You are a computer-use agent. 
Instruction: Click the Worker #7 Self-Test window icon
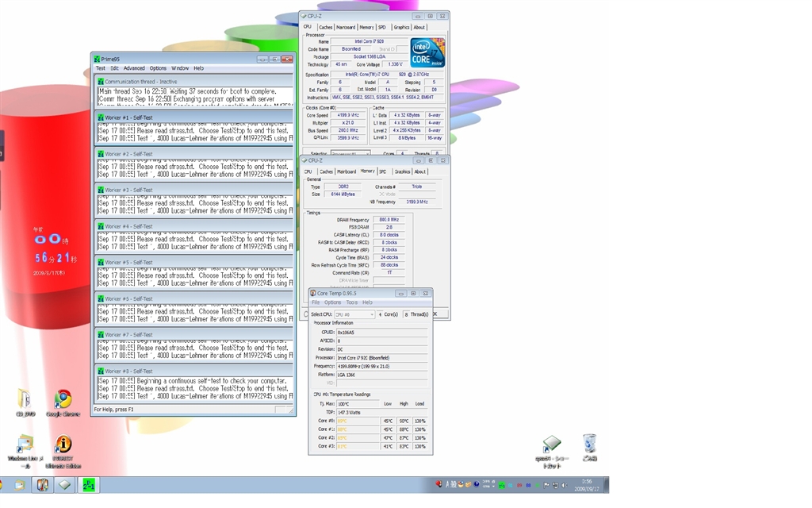(x=101, y=335)
